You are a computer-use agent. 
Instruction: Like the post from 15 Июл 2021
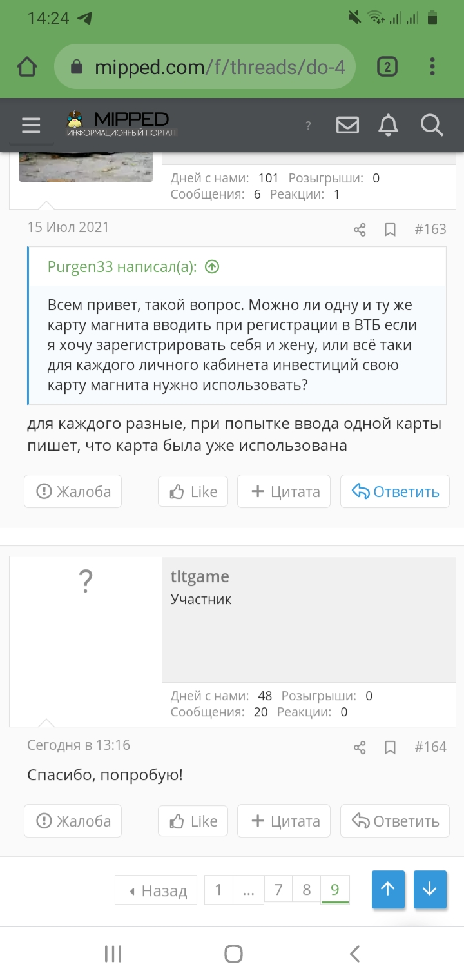click(193, 492)
